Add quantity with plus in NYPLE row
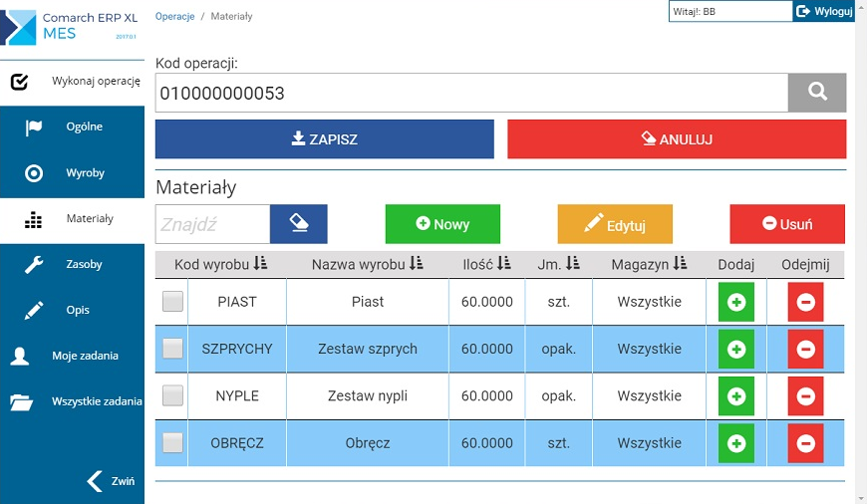 tap(736, 395)
